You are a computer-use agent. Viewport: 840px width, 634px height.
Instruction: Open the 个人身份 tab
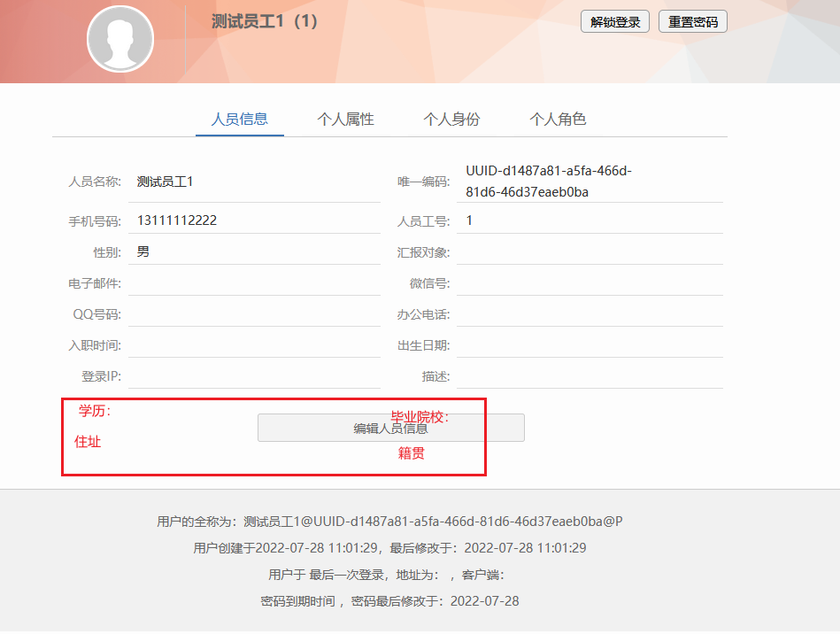coord(451,119)
